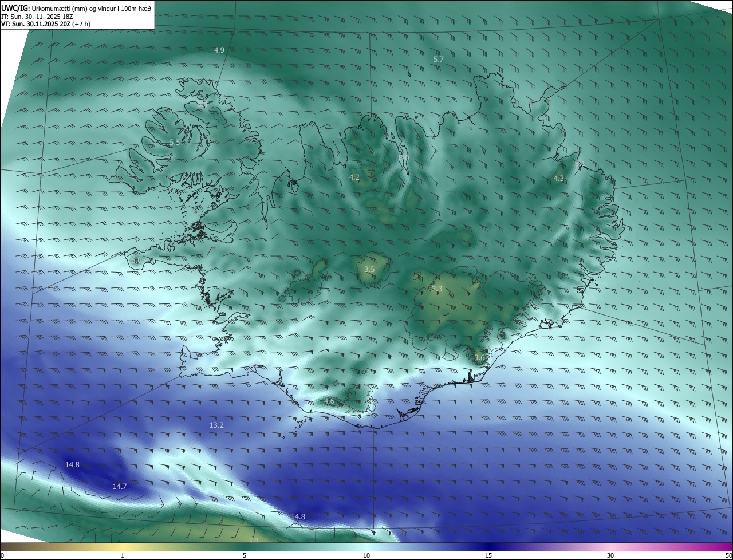Click the 5.5 value on the Westfjords
The height and width of the screenshot is (560, 733).
175,143
